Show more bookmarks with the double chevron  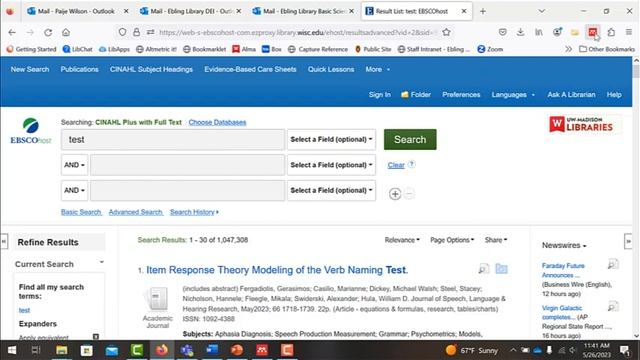(568, 49)
